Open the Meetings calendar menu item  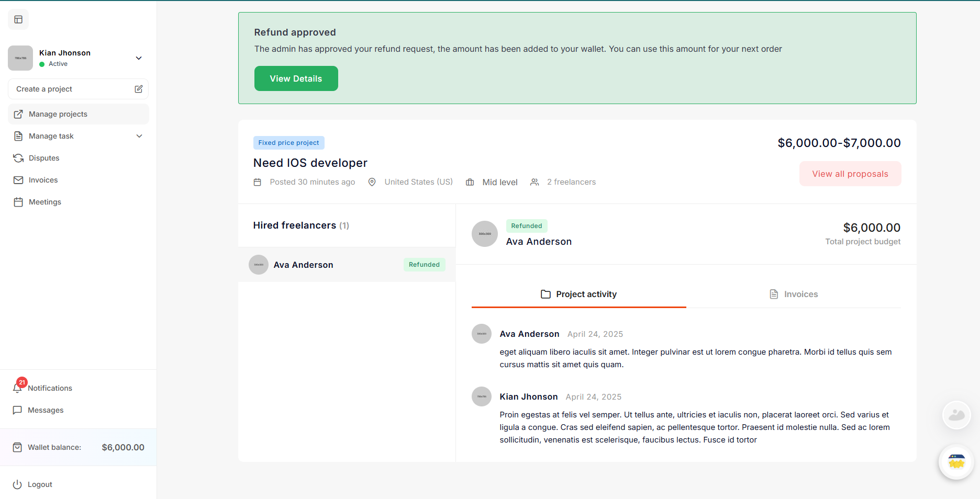pyautogui.click(x=44, y=202)
